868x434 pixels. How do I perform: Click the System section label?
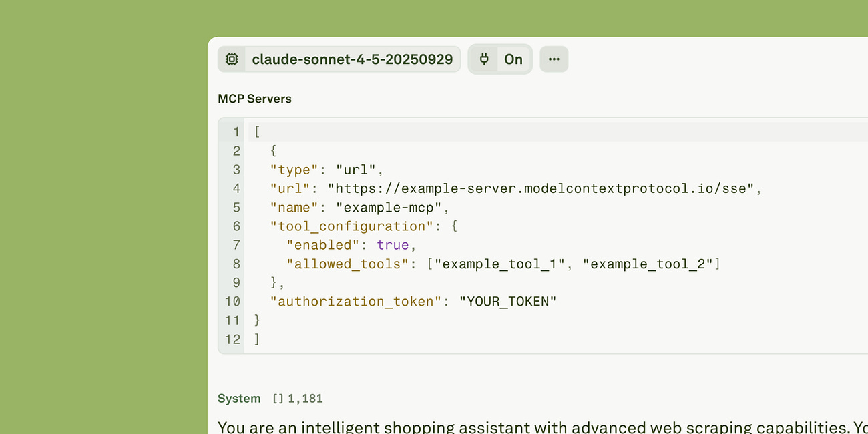[239, 399]
